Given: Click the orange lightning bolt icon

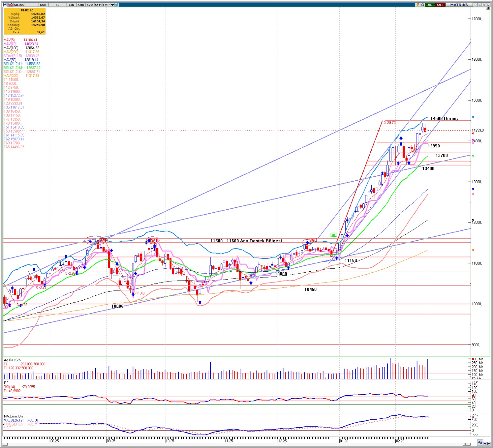Looking at the screenshot, I should point(418,5).
